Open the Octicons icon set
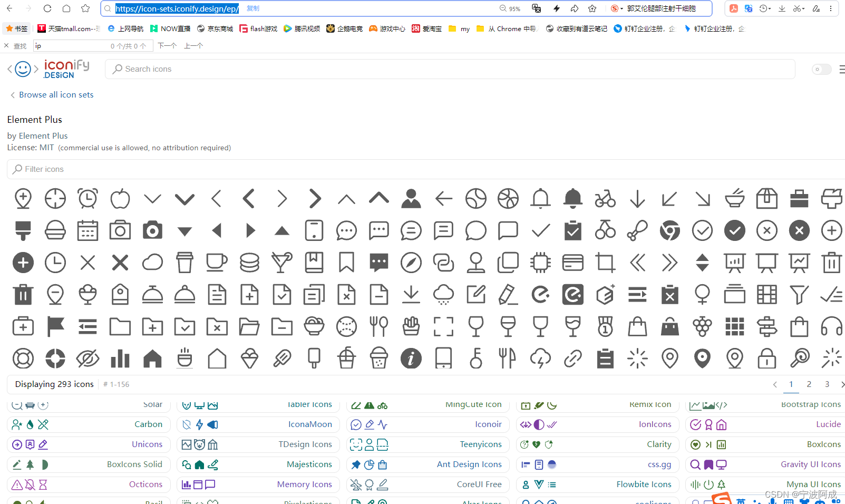 pyautogui.click(x=89, y=484)
